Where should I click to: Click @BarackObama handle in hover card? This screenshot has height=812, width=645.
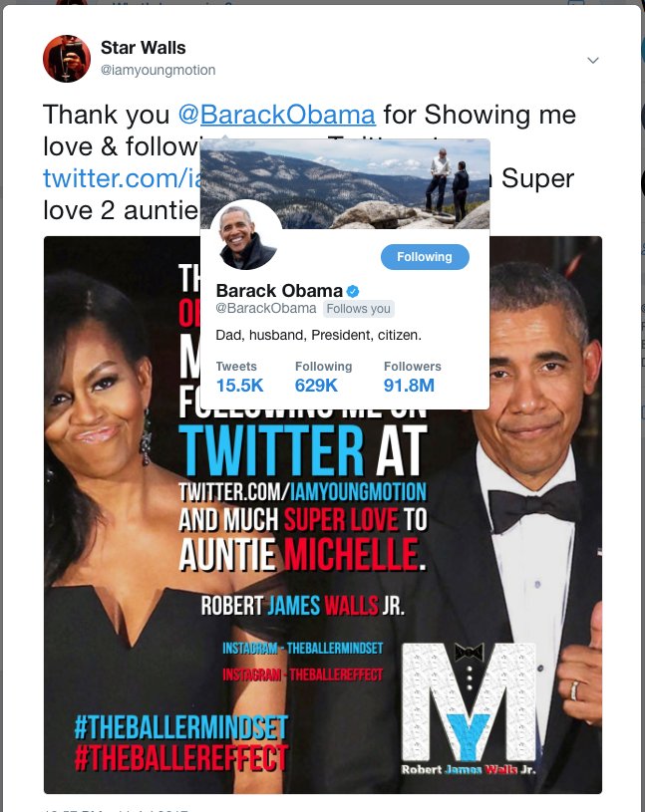pos(266,308)
